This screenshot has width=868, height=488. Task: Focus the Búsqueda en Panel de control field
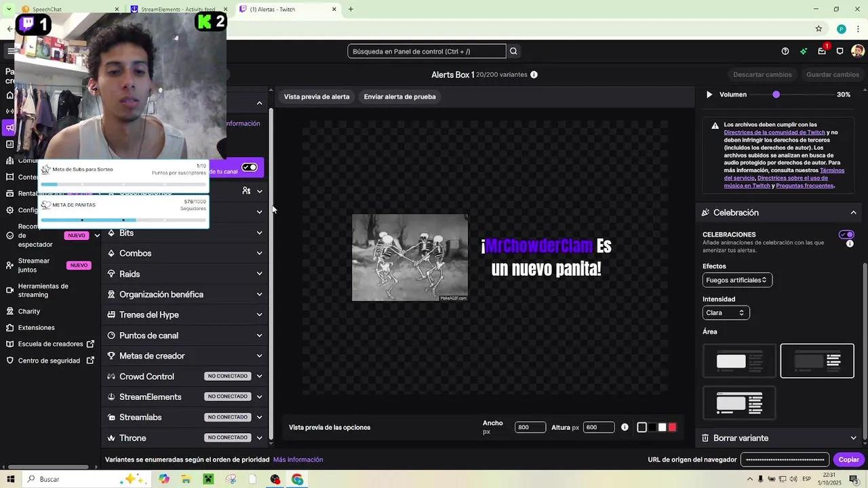coord(427,52)
